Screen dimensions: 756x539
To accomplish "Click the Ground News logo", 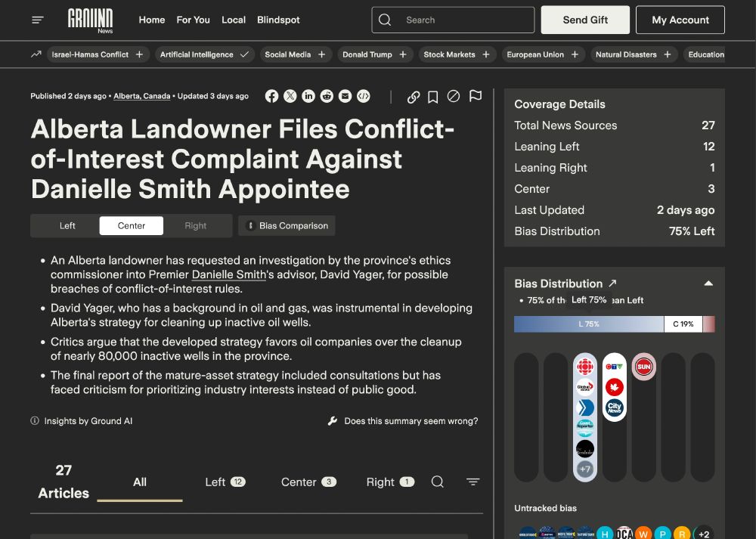I will pyautogui.click(x=90, y=20).
